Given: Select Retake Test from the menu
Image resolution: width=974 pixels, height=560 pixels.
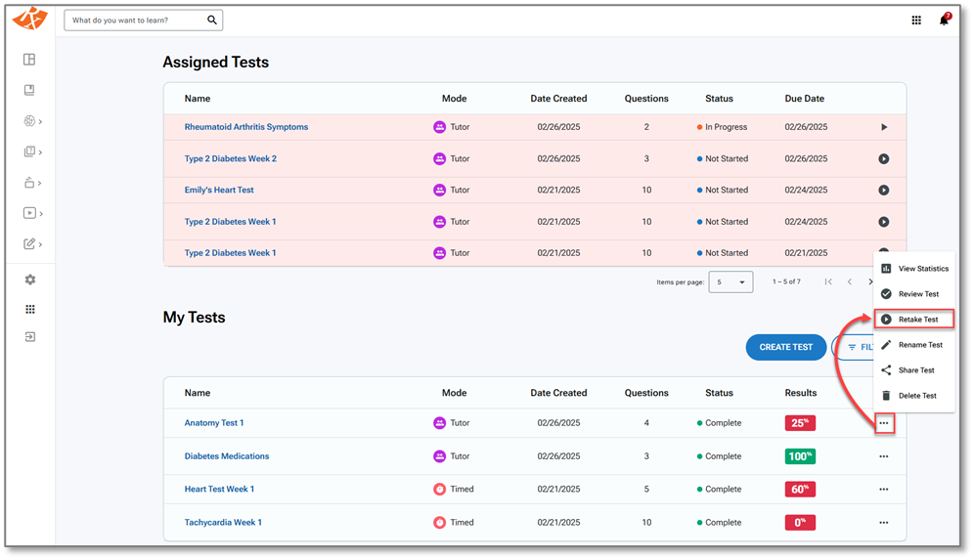Looking at the screenshot, I should pos(917,320).
